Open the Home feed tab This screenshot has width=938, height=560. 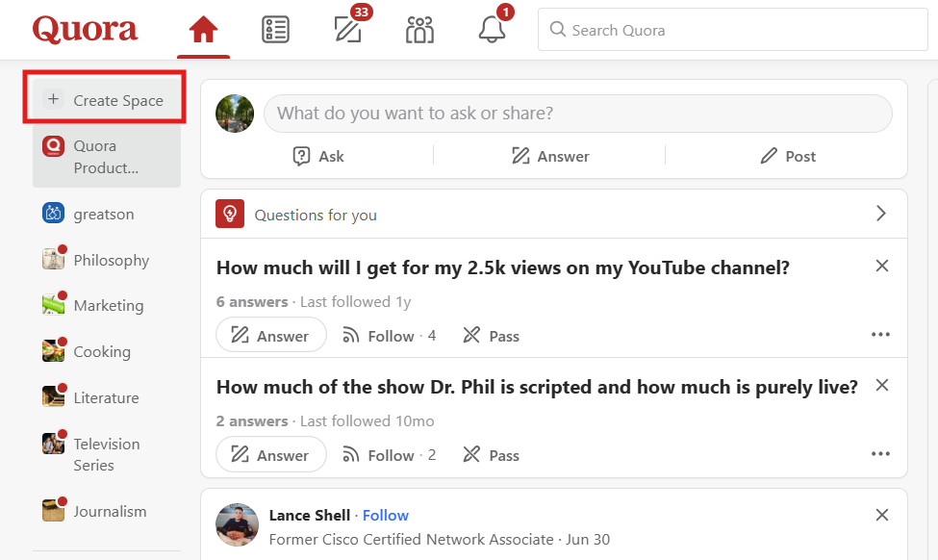pyautogui.click(x=203, y=29)
